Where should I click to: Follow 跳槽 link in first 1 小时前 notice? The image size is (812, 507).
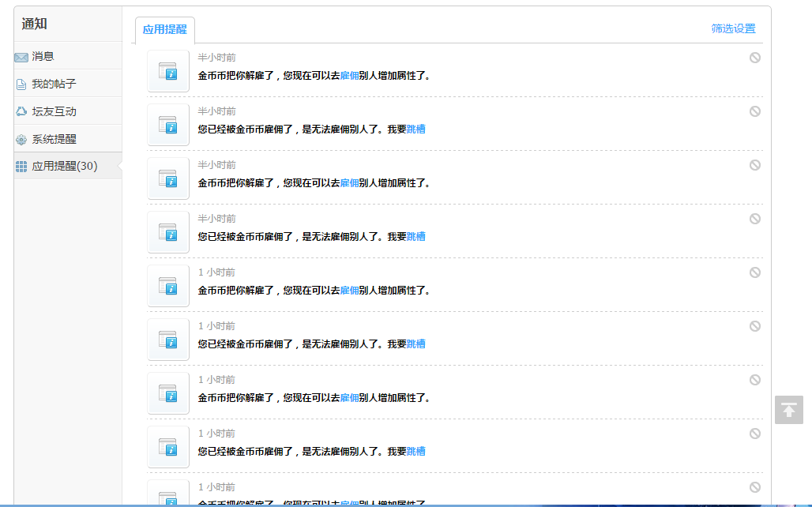pos(415,344)
